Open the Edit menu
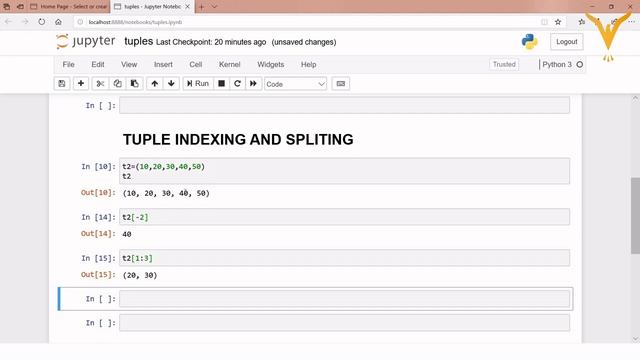Screen dimensions: 640x360 click(98, 64)
